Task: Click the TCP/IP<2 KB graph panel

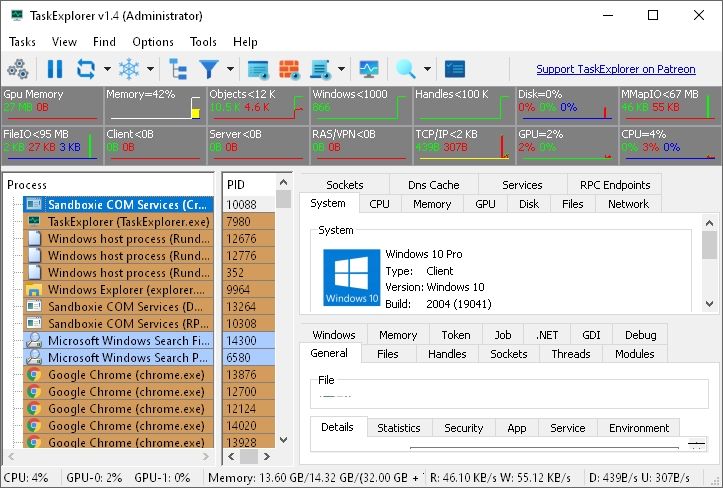Action: [463, 145]
